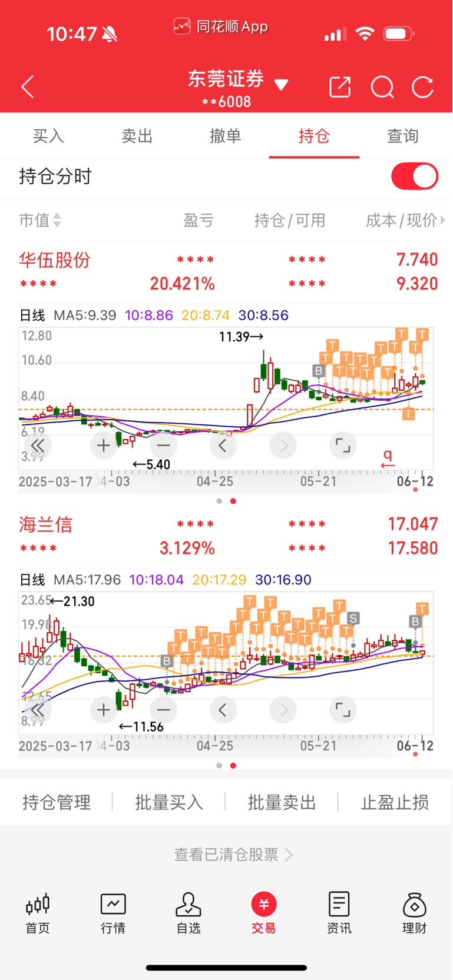Zoom in the 华伍股份 chart with plus
This screenshot has width=453, height=980.
pyautogui.click(x=104, y=446)
